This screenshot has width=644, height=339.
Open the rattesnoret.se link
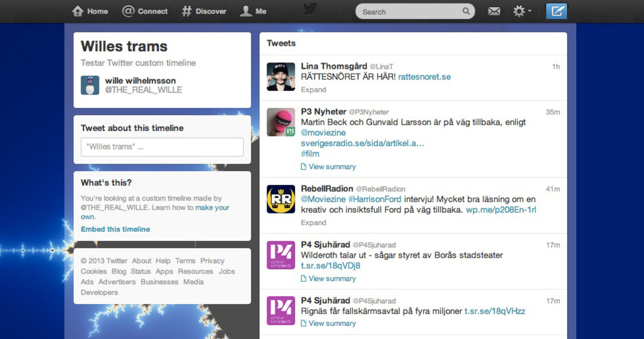coord(424,77)
